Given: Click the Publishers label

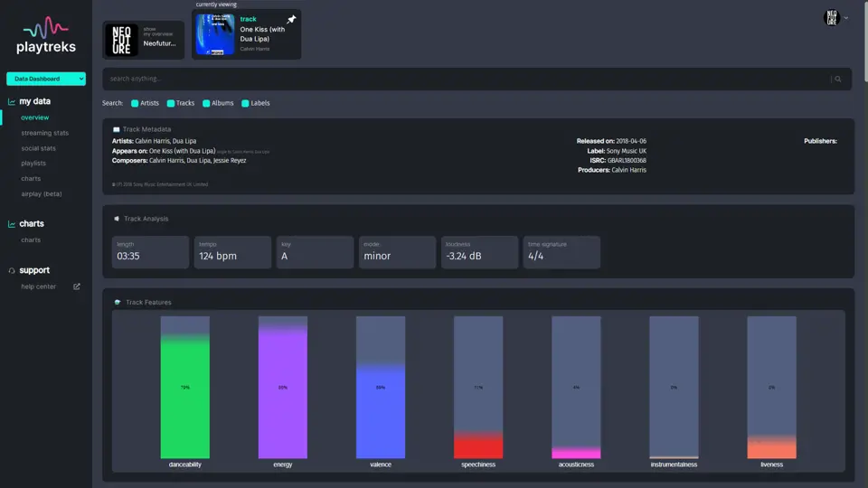Looking at the screenshot, I should (x=820, y=141).
